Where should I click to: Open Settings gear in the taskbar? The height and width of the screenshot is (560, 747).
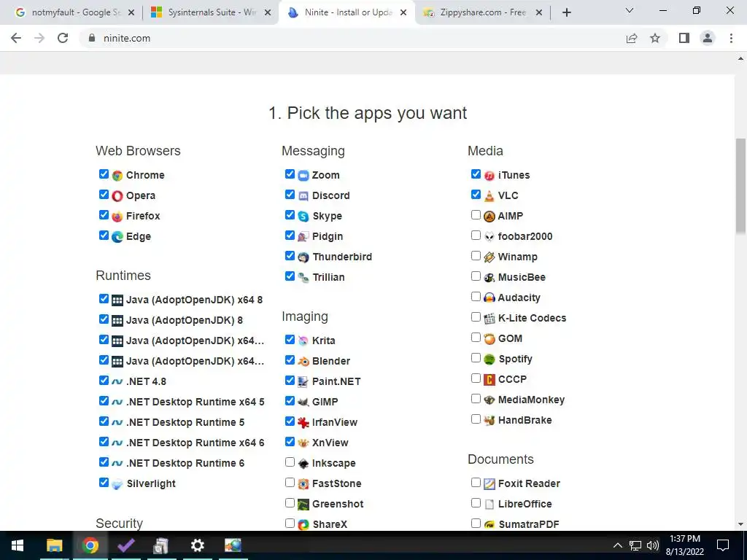pos(197,545)
